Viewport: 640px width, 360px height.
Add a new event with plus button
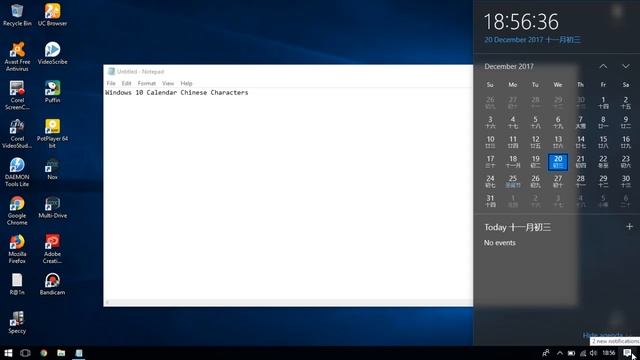[x=629, y=227]
